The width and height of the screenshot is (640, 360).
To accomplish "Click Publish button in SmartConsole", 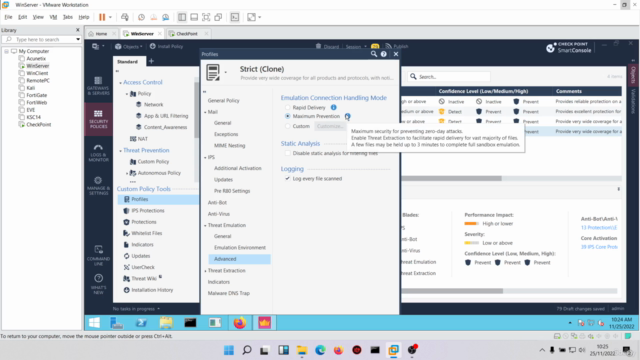I will (397, 46).
